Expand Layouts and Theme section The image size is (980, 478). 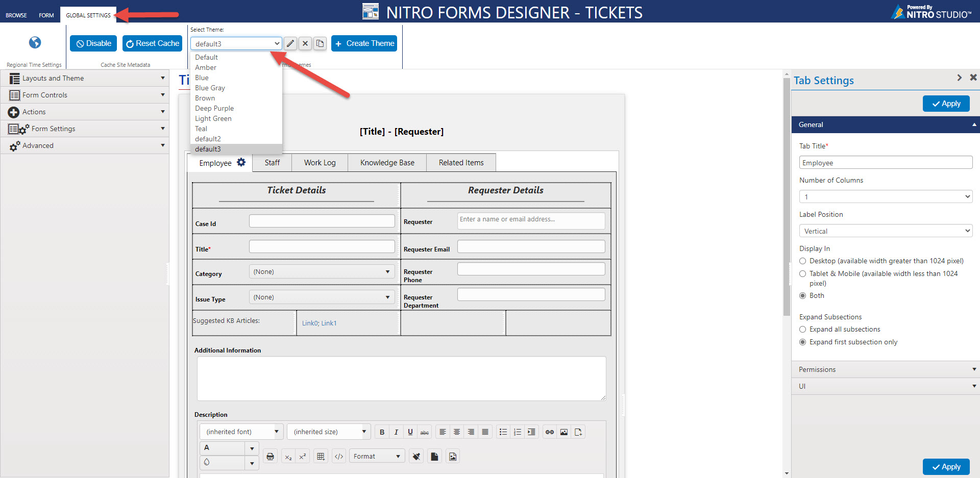85,78
